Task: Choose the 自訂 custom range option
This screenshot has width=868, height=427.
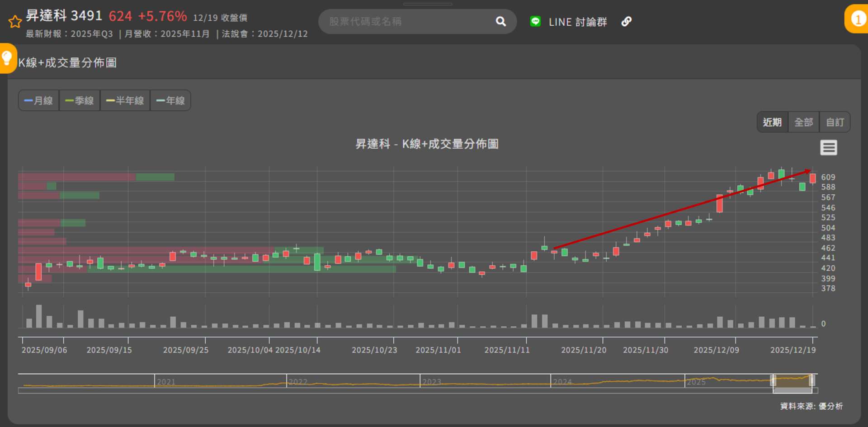Action: (x=835, y=122)
